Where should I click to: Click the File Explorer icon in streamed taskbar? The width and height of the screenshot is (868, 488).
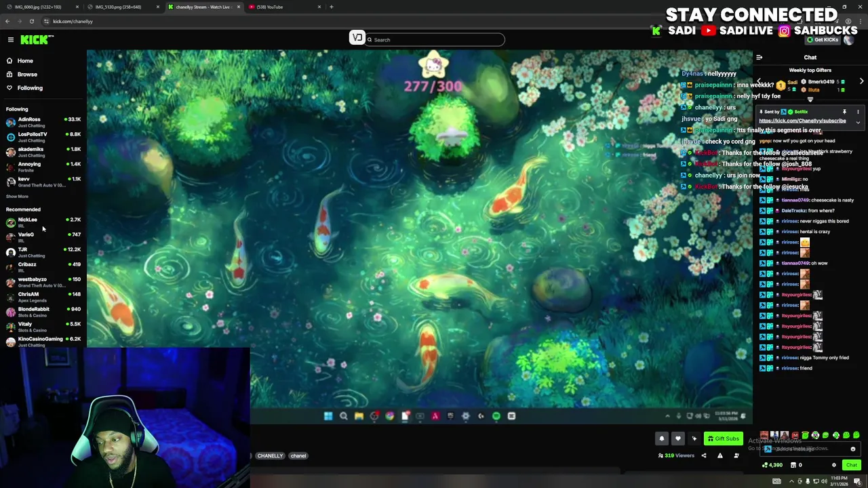coord(359,416)
